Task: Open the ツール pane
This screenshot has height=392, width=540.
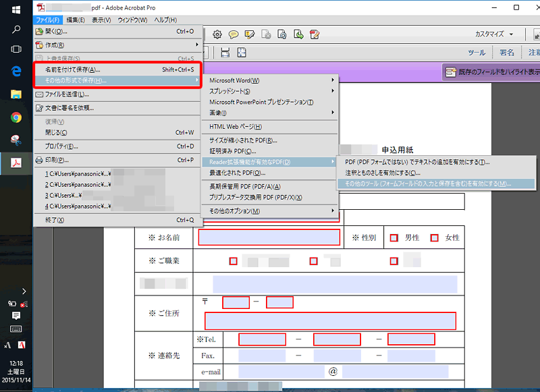Action: (x=477, y=53)
